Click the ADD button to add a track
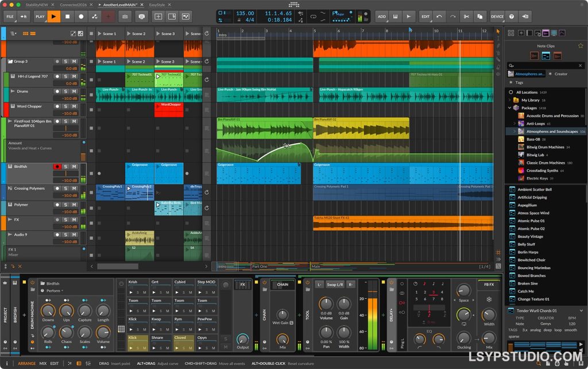This screenshot has height=369, width=588. pos(382,17)
